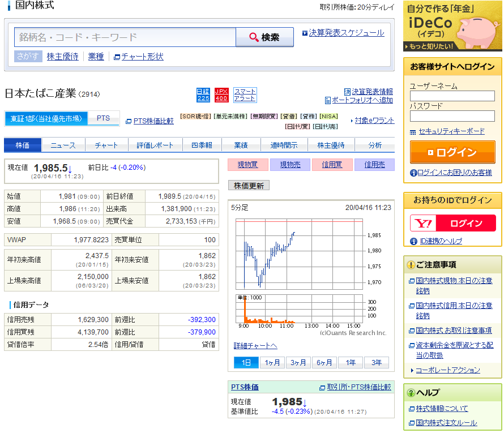Screen dimensions: 504x433
Task: Open セキュリティキーボード link
Action: point(451,131)
